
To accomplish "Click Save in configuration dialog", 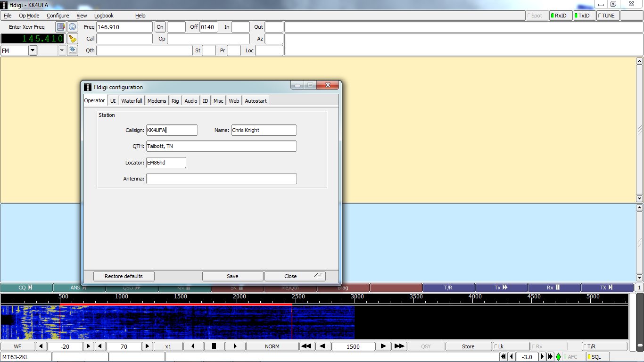I will coord(232,276).
